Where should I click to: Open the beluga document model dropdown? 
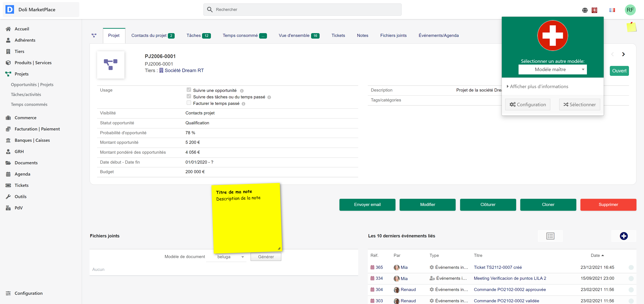(x=226, y=257)
